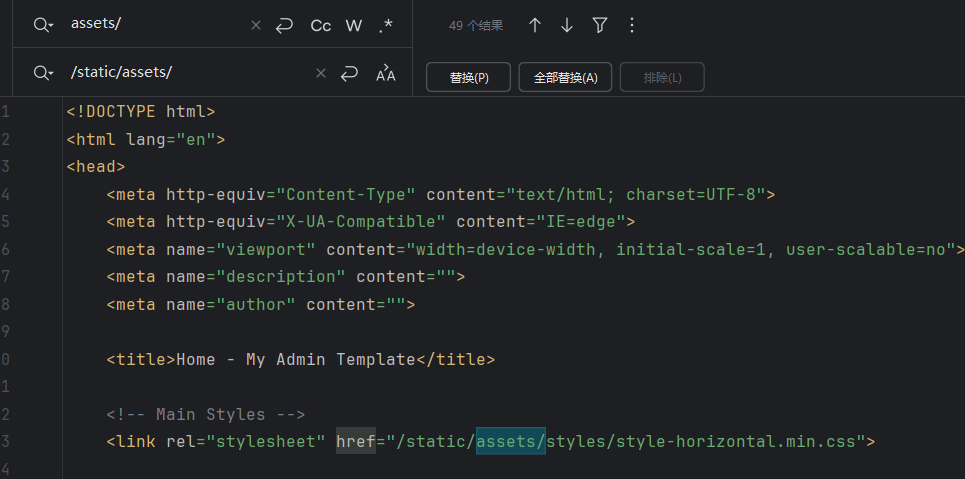Open the search filter funnel icon

click(599, 25)
